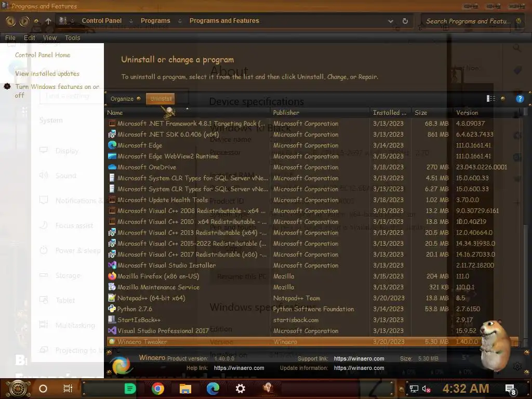Open Help with the question mark icon
The width and height of the screenshot is (532, 399).
[x=520, y=99]
